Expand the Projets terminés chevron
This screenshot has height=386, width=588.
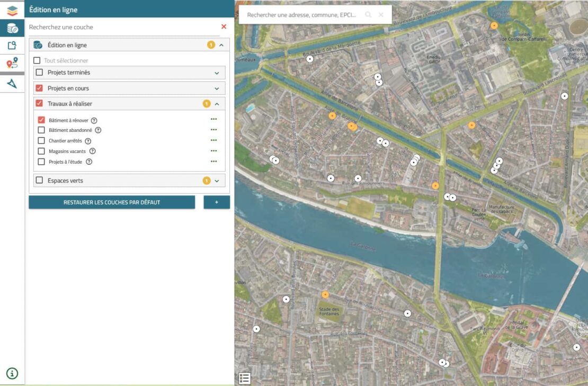click(x=217, y=73)
